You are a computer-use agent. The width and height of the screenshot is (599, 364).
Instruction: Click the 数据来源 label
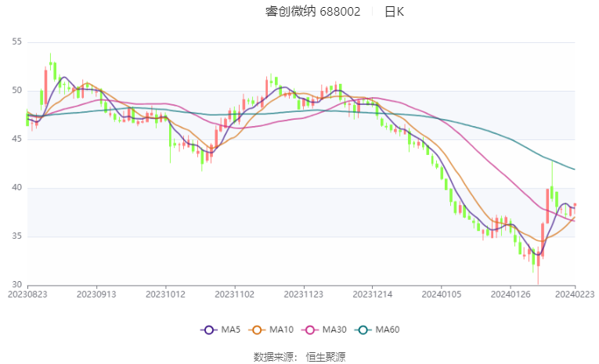(273, 357)
